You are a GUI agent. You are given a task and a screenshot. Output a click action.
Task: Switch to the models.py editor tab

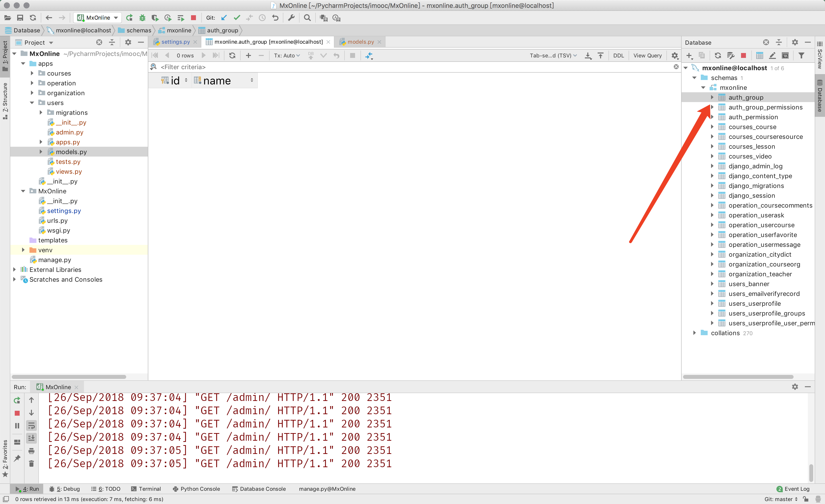click(360, 42)
